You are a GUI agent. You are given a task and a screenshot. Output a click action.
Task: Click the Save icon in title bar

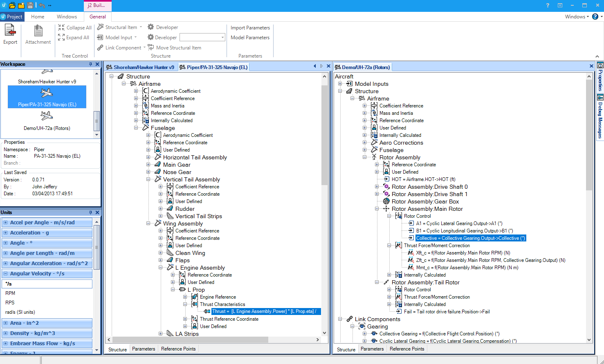point(30,5)
